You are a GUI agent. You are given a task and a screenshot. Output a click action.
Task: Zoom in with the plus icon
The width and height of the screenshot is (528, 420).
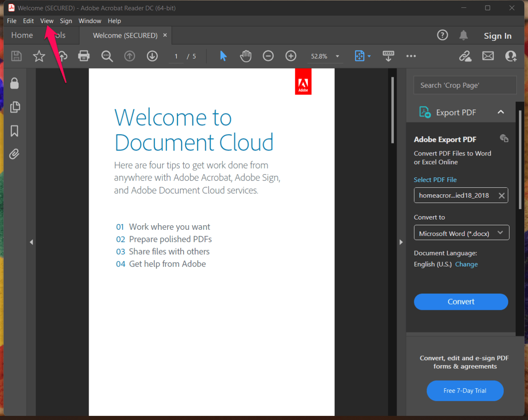tap(290, 56)
